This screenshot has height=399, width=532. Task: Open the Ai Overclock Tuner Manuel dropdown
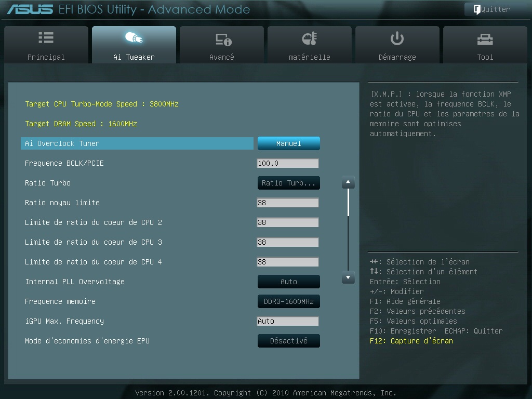tap(288, 143)
